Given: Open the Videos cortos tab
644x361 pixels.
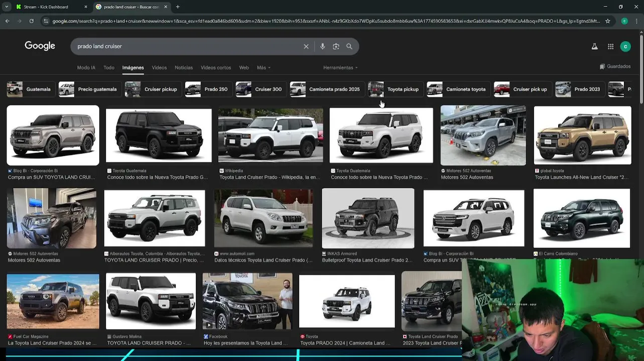Looking at the screenshot, I should (x=216, y=68).
